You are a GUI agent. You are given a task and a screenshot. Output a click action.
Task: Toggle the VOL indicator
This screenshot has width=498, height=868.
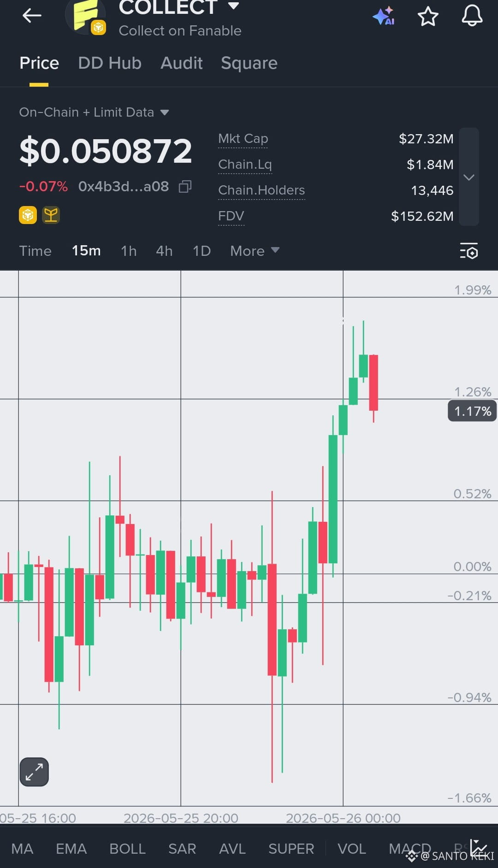pos(352,849)
